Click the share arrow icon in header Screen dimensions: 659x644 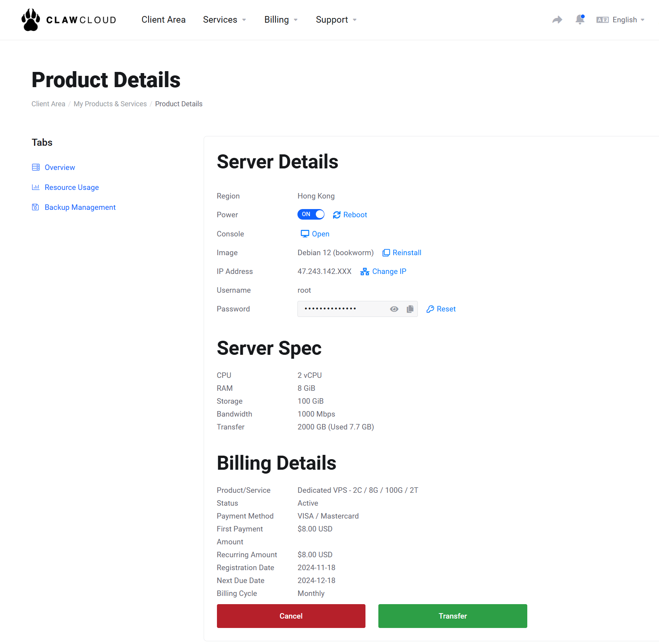click(557, 20)
